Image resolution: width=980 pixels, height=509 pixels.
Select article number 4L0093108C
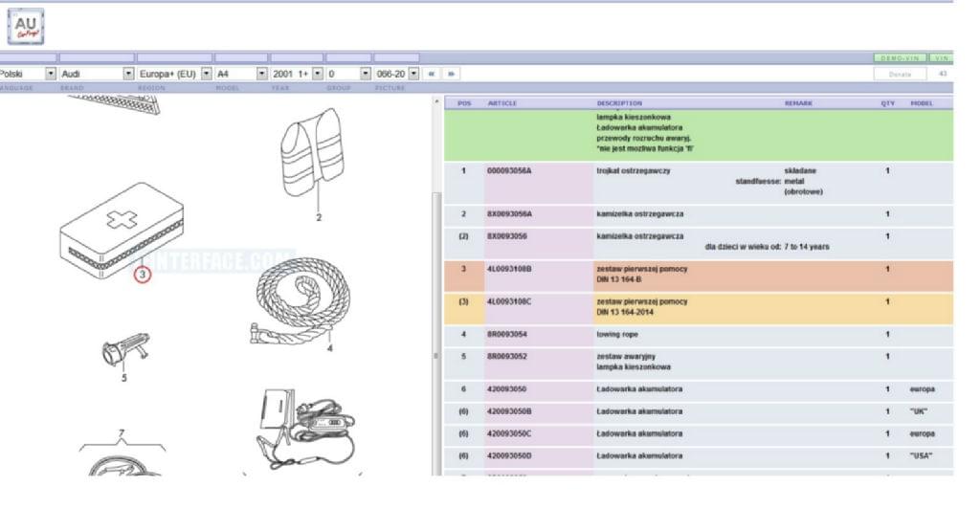pyautogui.click(x=509, y=301)
